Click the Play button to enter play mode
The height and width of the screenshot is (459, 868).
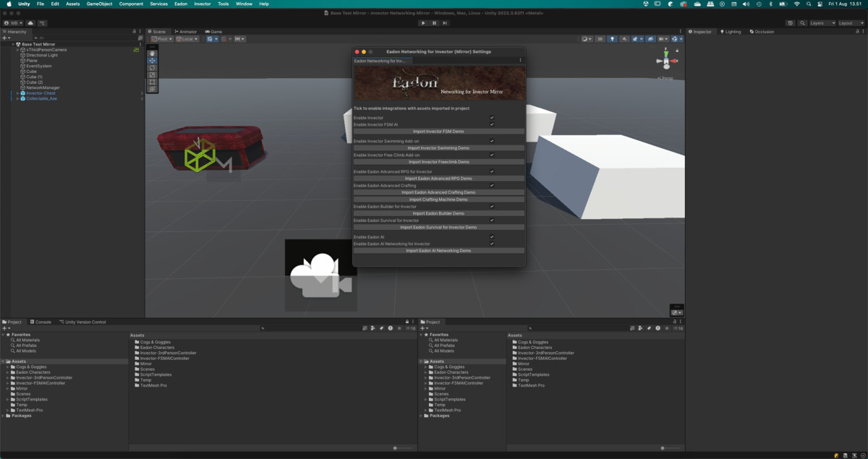coord(424,23)
